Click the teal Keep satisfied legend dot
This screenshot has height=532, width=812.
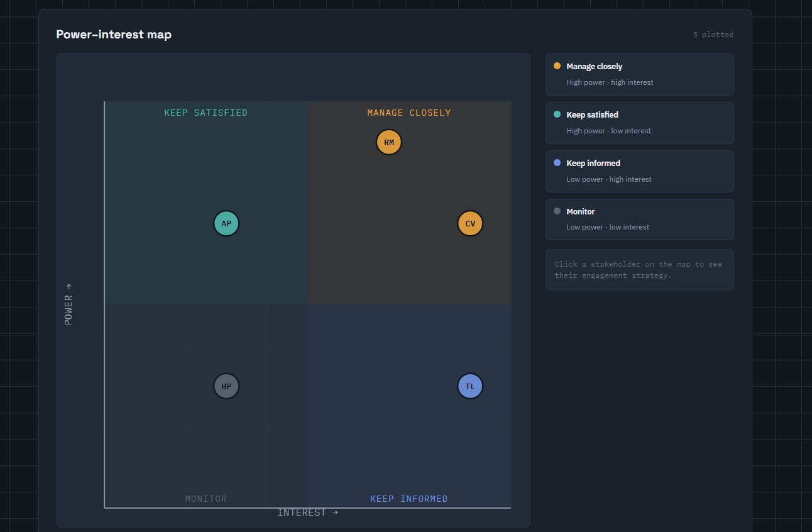pyautogui.click(x=557, y=114)
